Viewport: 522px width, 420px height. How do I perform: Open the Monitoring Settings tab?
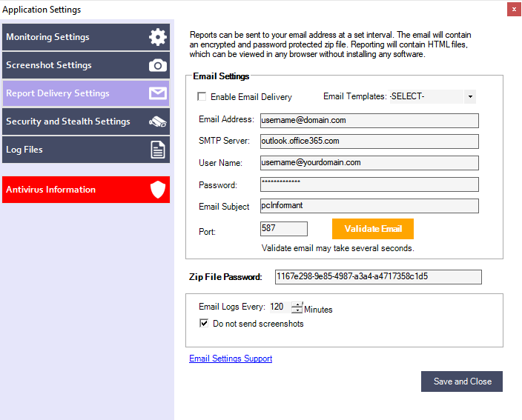tap(86, 37)
